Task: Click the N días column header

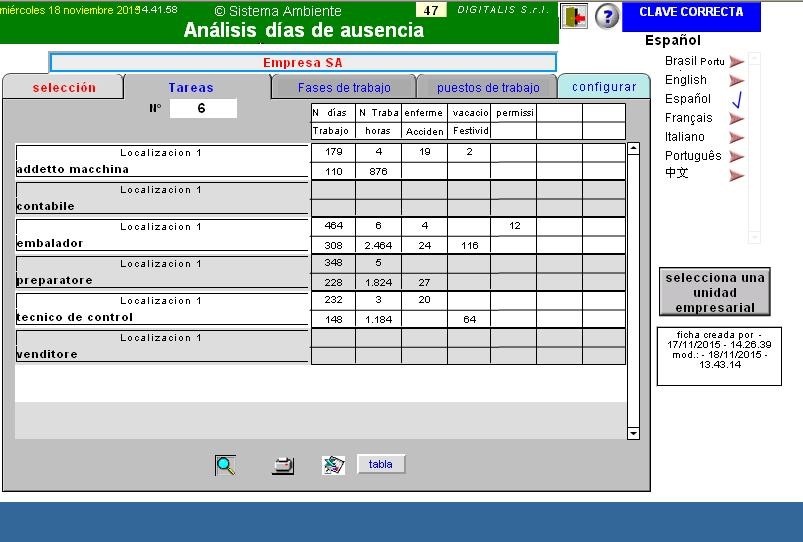Action: click(333, 113)
